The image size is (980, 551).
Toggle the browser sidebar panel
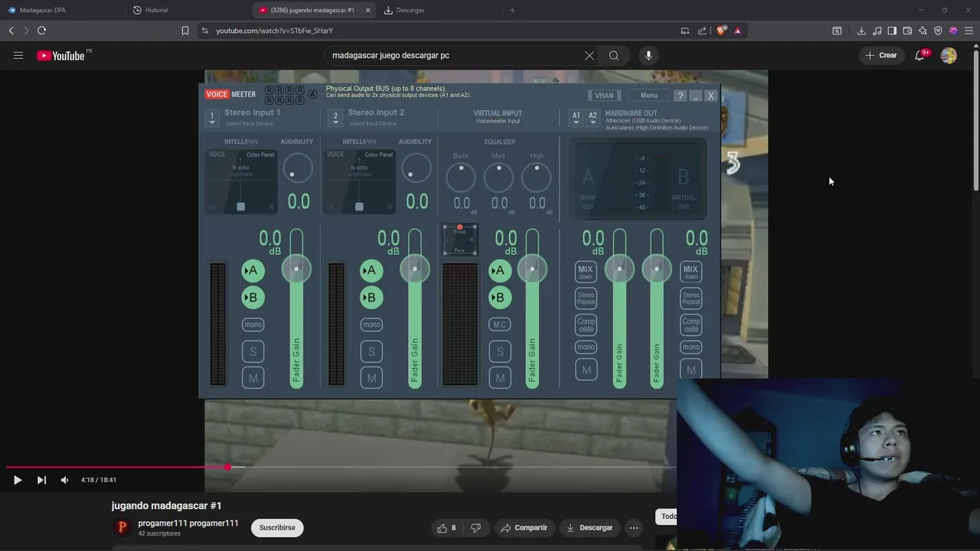pos(892,31)
